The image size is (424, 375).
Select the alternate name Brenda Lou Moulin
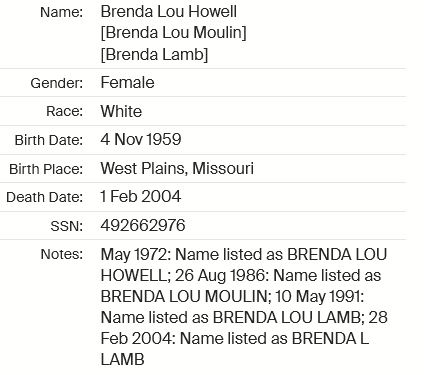[x=174, y=33]
